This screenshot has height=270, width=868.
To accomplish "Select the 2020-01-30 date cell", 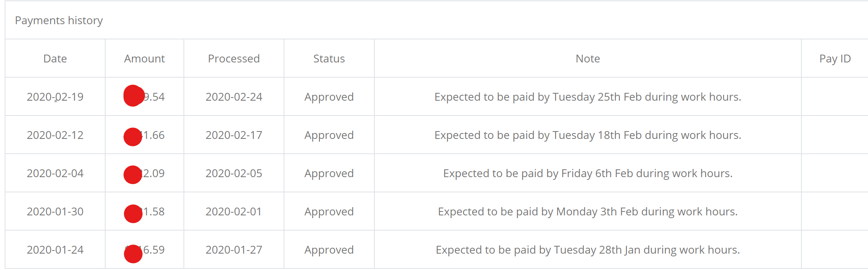I will point(55,211).
